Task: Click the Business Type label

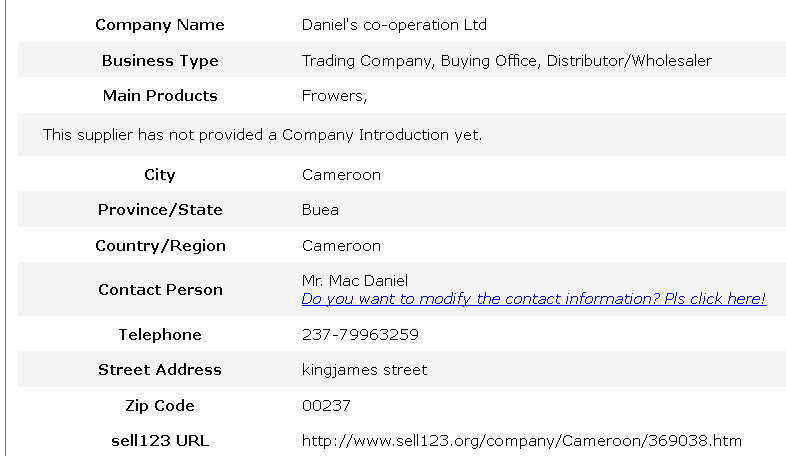Action: (160, 61)
